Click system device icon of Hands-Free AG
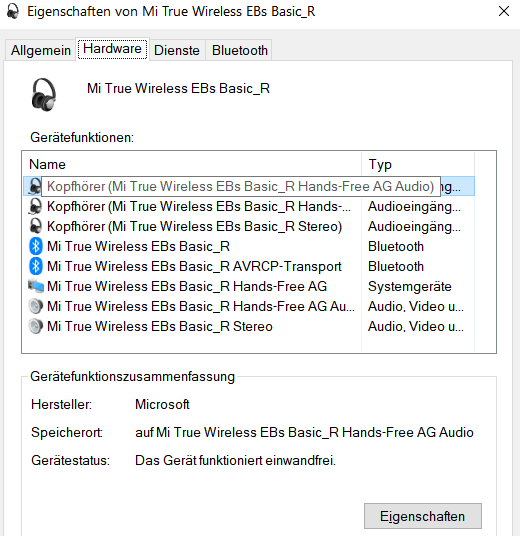The height and width of the screenshot is (536, 520). click(x=36, y=286)
